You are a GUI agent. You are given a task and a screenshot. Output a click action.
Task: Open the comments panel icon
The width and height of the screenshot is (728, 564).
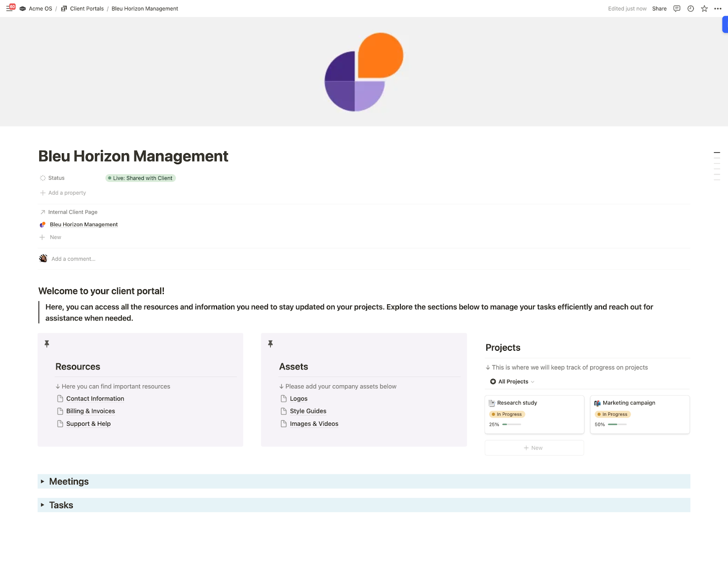[677, 9]
